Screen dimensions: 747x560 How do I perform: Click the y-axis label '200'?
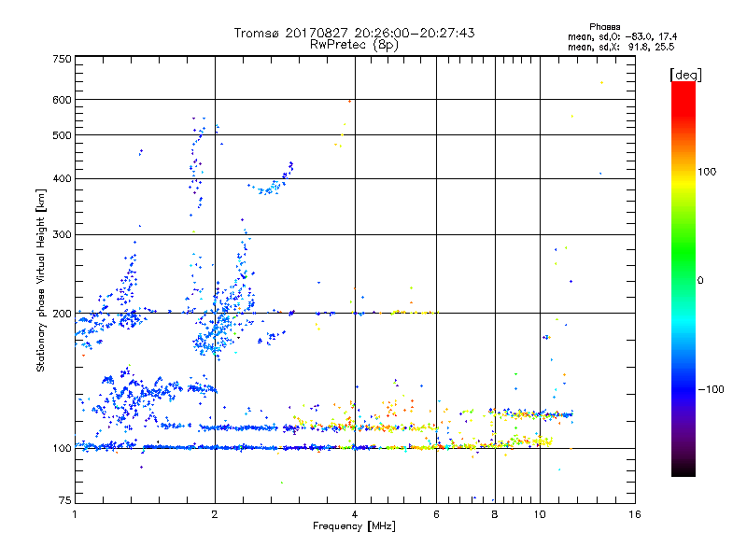tap(62, 314)
